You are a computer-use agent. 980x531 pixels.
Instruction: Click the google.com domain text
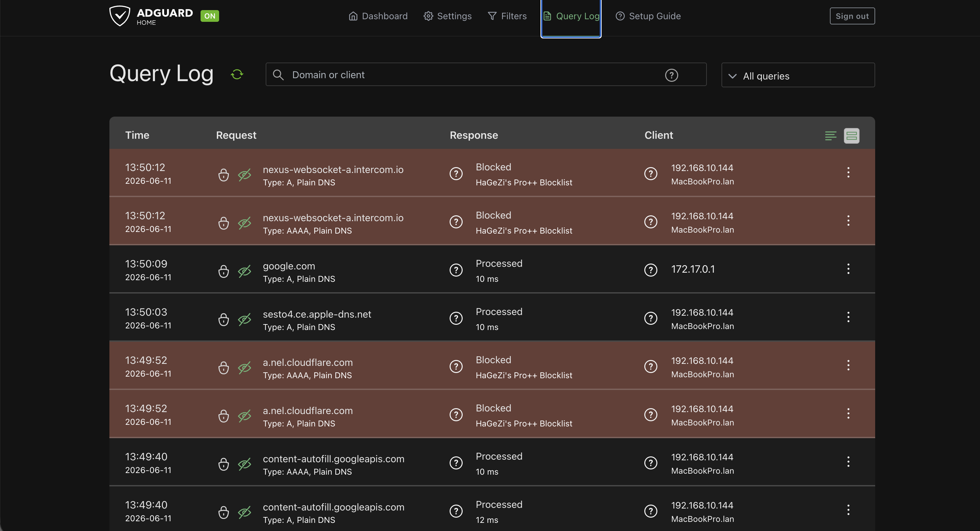pyautogui.click(x=289, y=266)
